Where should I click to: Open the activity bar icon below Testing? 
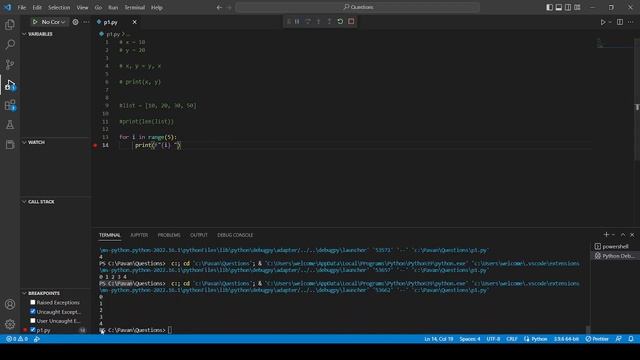10,144
